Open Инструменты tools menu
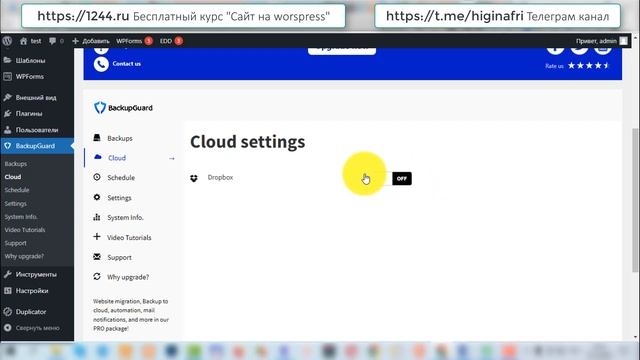The image size is (640, 360). point(37,274)
